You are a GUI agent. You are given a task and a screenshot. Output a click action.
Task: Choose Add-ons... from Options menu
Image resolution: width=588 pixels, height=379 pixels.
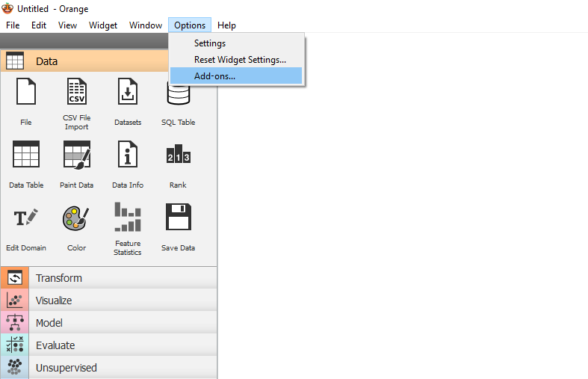point(214,76)
